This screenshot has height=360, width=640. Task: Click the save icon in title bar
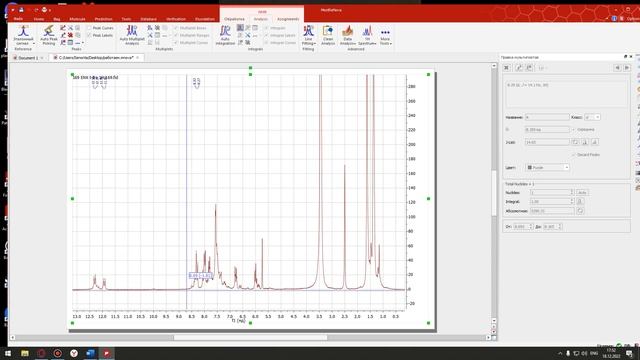(21, 9)
